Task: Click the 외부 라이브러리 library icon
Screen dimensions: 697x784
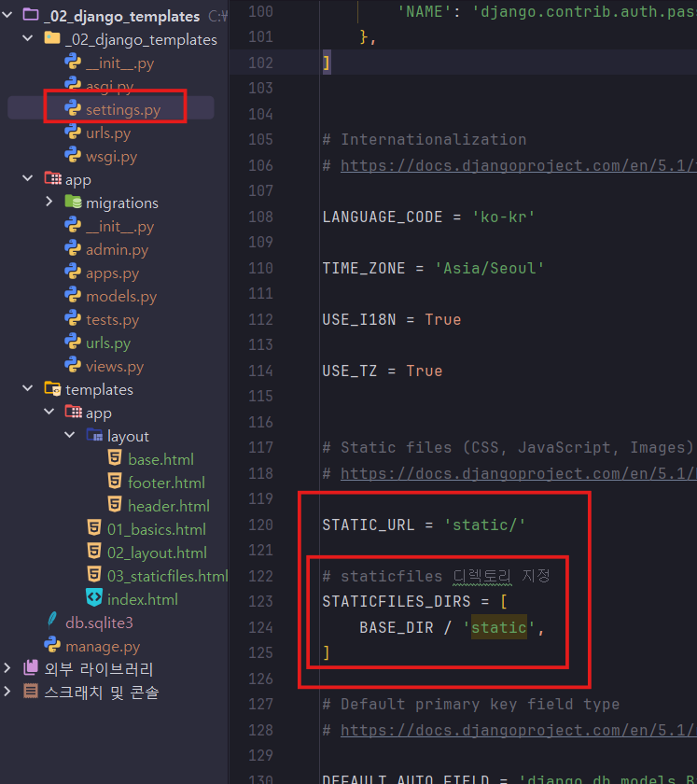Action: pos(31,667)
